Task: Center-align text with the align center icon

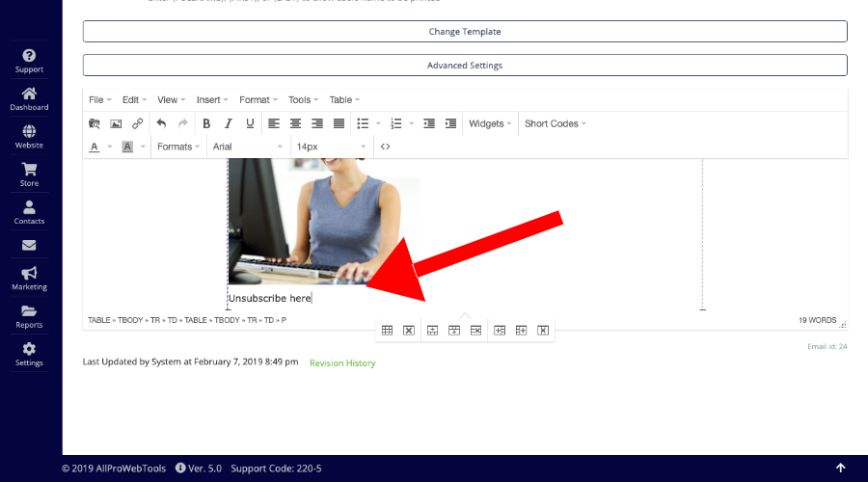Action: [295, 123]
